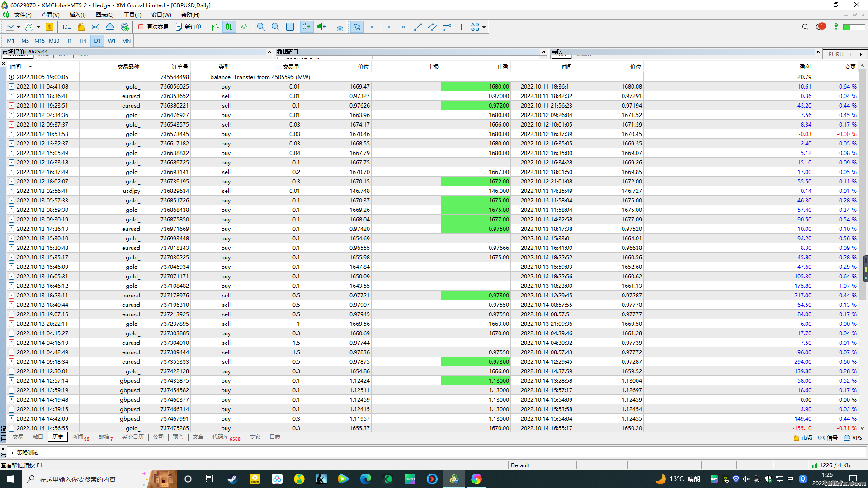Select the Fibonacci retracement tool
Screen dimensions: 868x488
[447, 27]
